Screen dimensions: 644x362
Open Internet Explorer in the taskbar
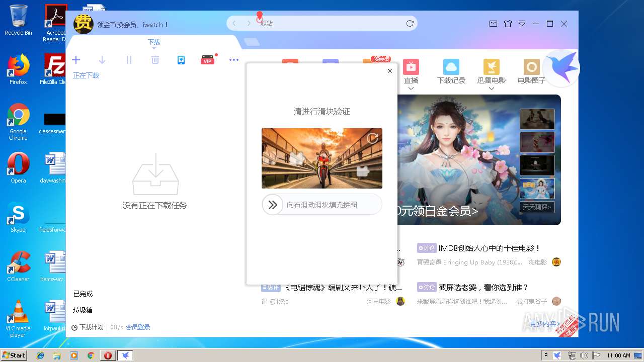tap(40, 355)
